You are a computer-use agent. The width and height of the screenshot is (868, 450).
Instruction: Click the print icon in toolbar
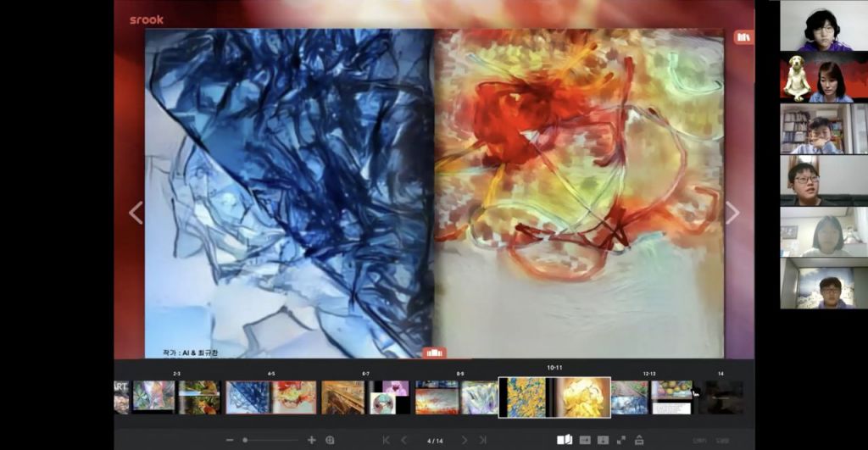click(x=639, y=440)
